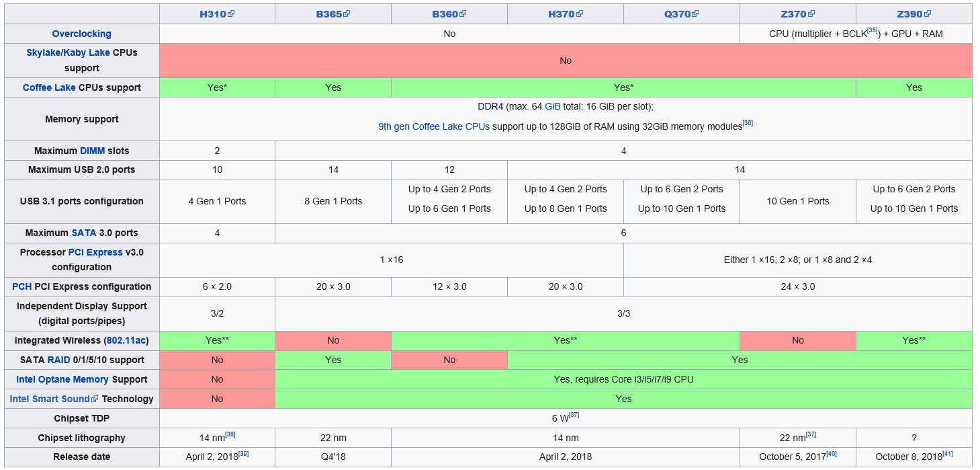
Task: Open the 802.11ac link
Action: coord(126,340)
